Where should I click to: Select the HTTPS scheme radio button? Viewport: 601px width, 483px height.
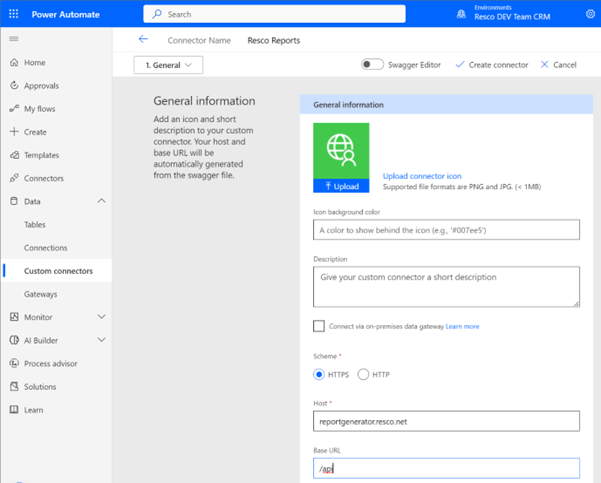point(319,375)
